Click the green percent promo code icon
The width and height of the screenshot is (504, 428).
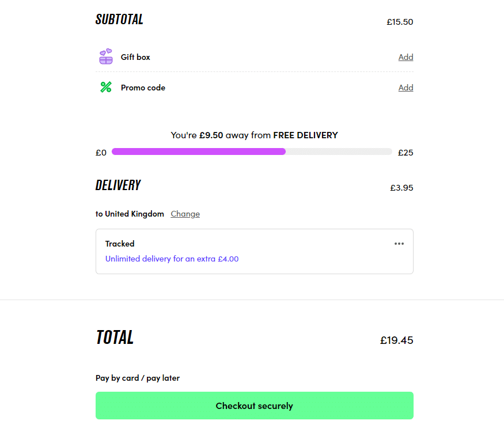(x=105, y=87)
